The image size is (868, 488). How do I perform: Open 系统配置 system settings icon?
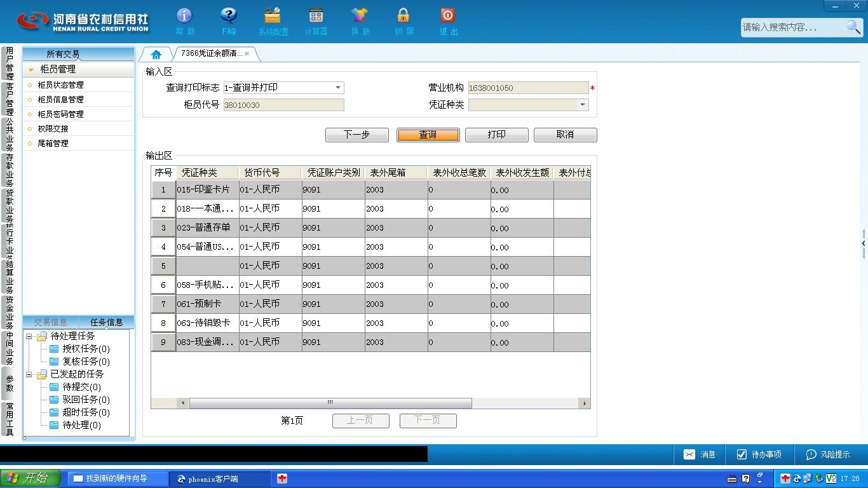point(273,15)
